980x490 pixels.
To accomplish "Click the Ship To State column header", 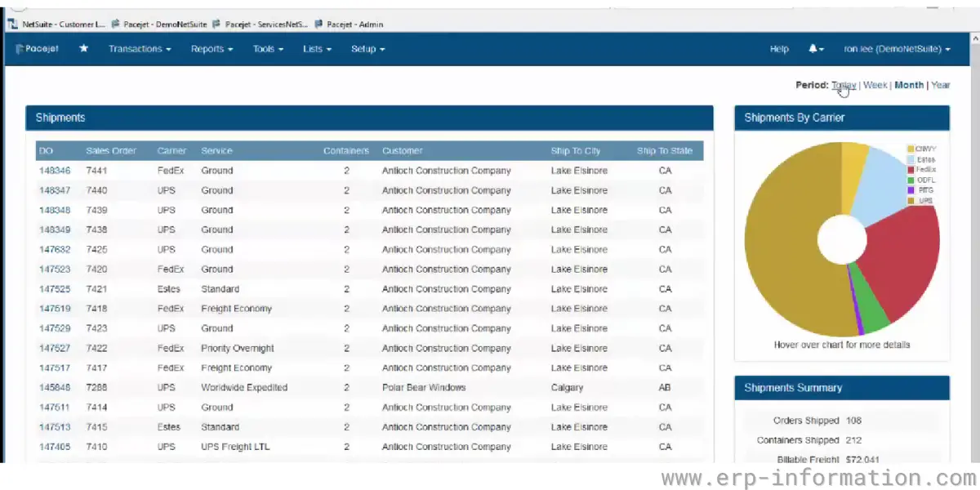I will pos(665,150).
